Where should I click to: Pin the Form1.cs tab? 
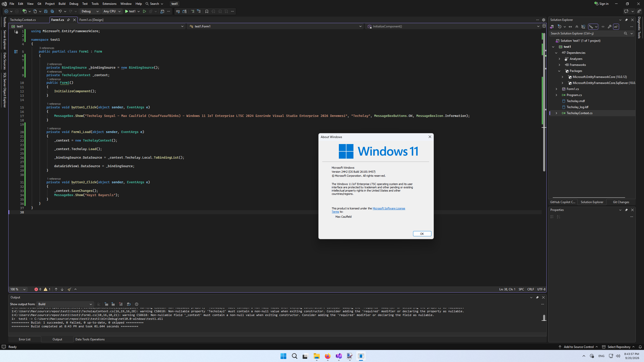68,20
